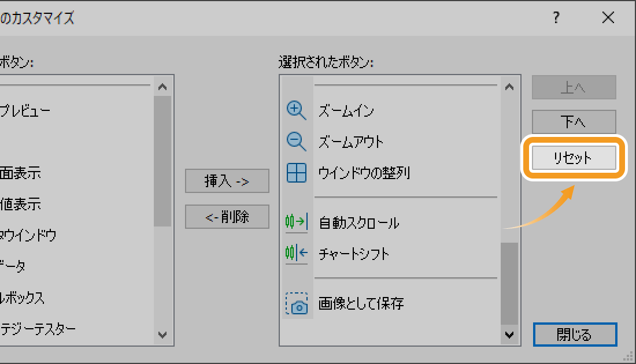Select the ータ item in left list

(x=13, y=266)
